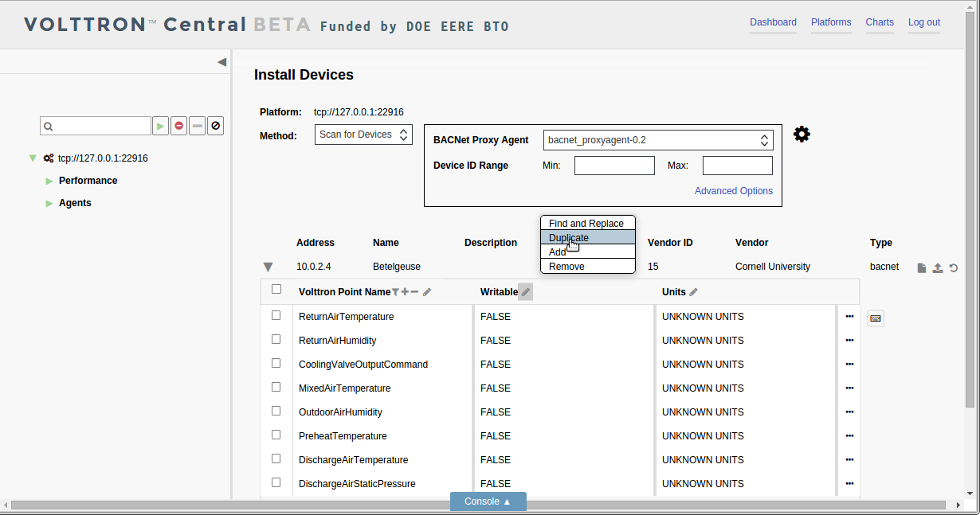Click the 'Cornell University' vendor cell
The width and height of the screenshot is (980, 515).
pyautogui.click(x=773, y=267)
